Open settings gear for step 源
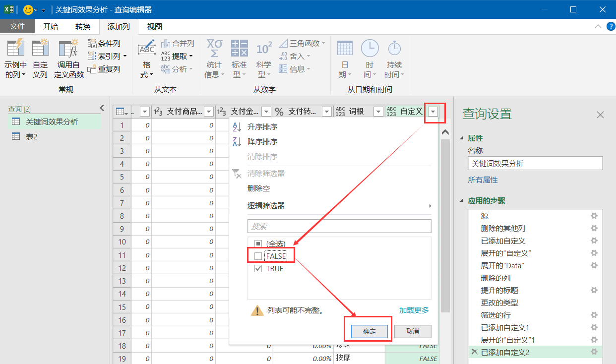This screenshot has width=616, height=364. coord(594,216)
